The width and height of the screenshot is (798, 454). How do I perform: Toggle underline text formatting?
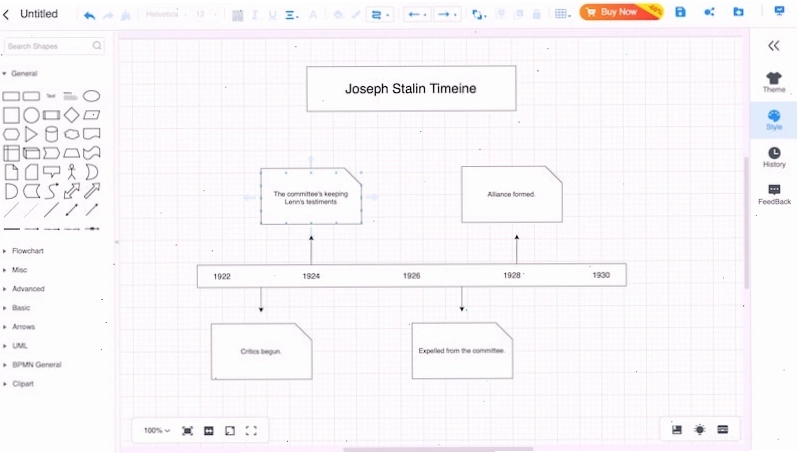pyautogui.click(x=272, y=15)
